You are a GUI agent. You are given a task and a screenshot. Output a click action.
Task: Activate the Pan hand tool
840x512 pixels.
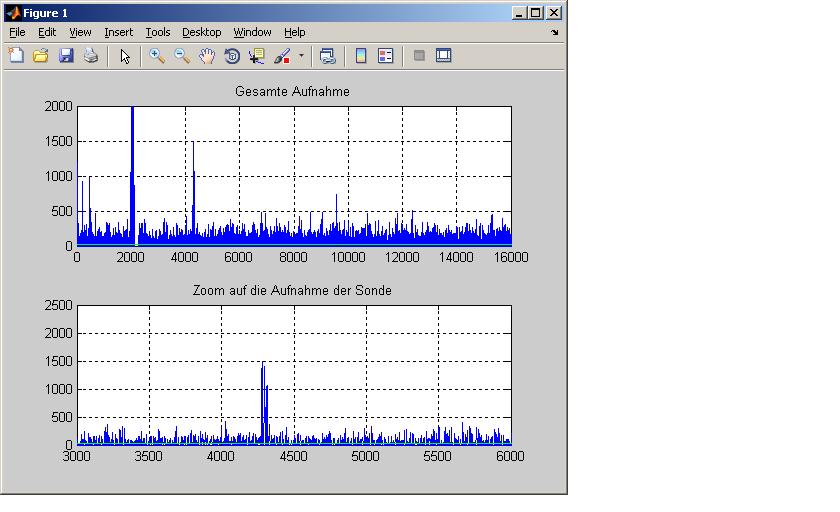(207, 56)
